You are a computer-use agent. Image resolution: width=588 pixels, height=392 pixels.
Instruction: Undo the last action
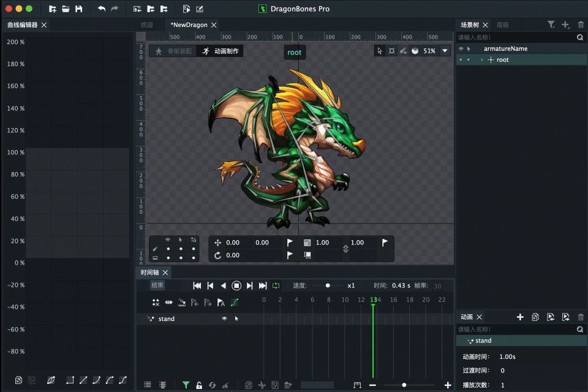101,9
